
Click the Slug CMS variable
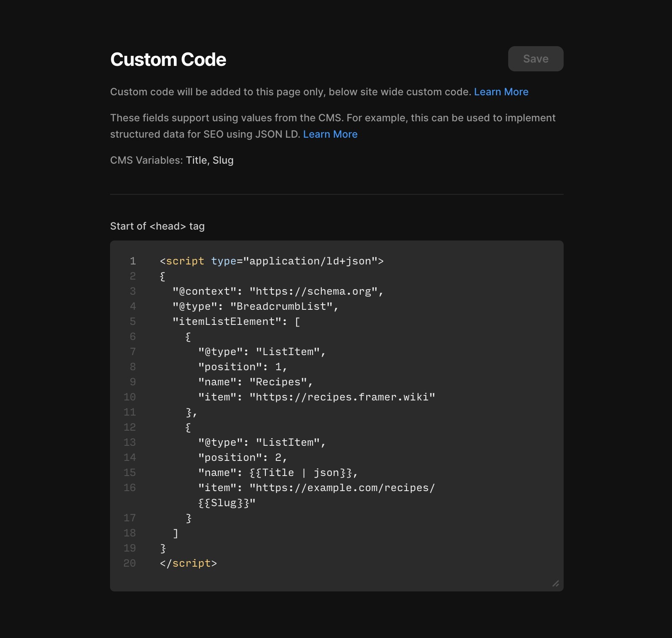tap(223, 160)
